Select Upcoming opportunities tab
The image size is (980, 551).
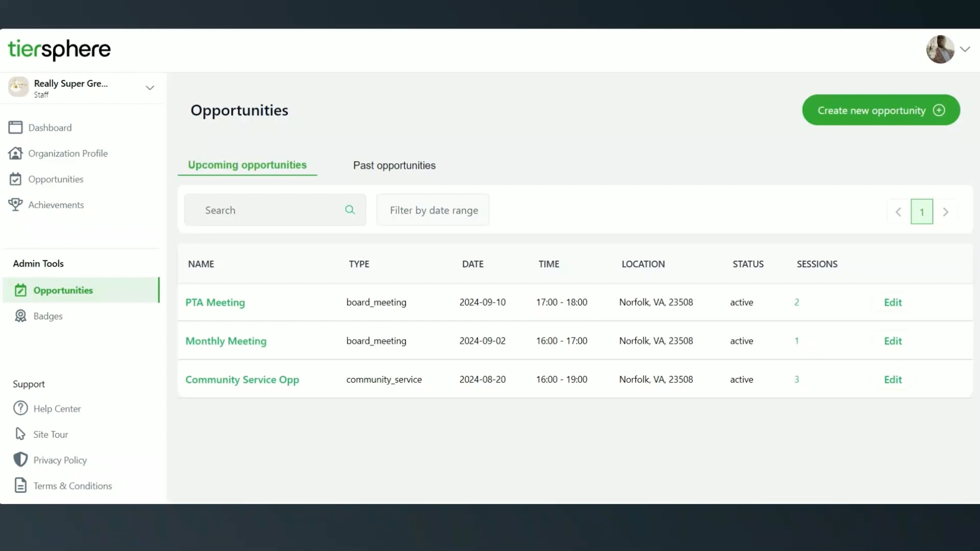247,165
